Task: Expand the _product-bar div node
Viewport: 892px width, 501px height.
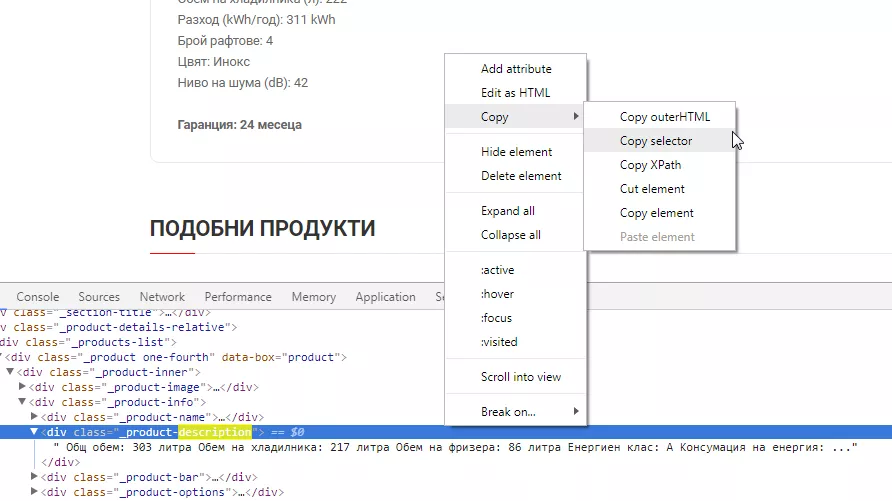Action: click(x=34, y=477)
